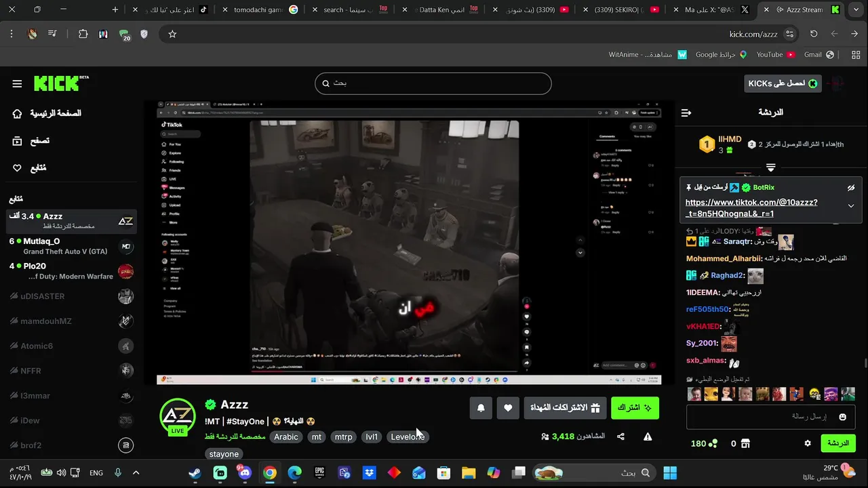
Task: Click the green اشتراك subscribe button
Action: (x=635, y=408)
